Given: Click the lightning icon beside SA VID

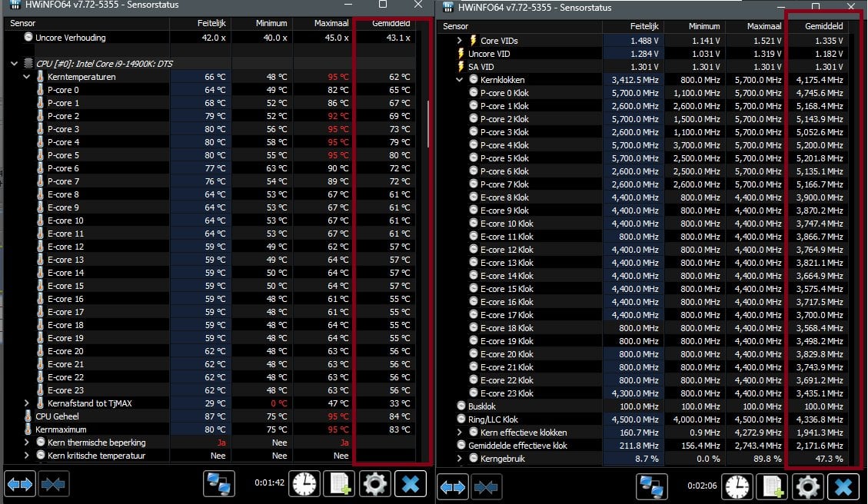Looking at the screenshot, I should tap(461, 66).
